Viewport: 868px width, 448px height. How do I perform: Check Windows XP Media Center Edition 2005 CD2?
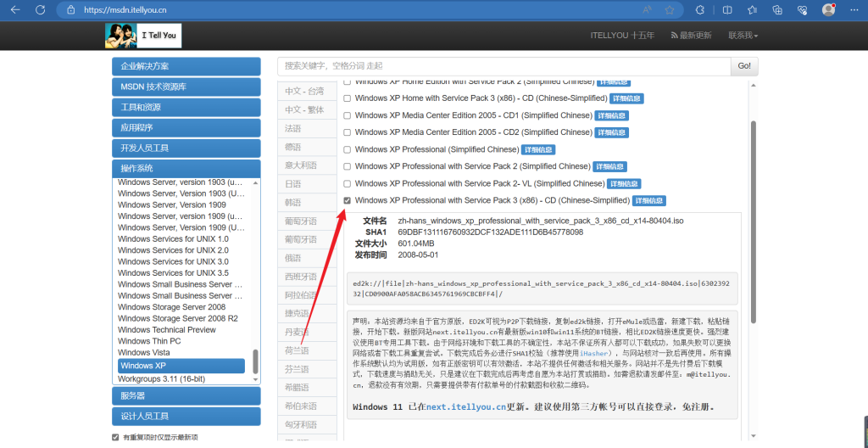(x=348, y=132)
